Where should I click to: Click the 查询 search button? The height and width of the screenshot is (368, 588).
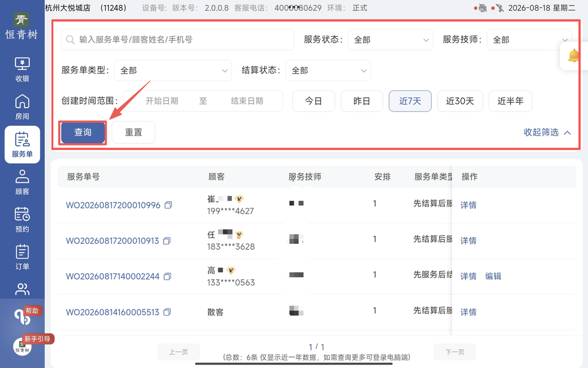click(x=83, y=132)
